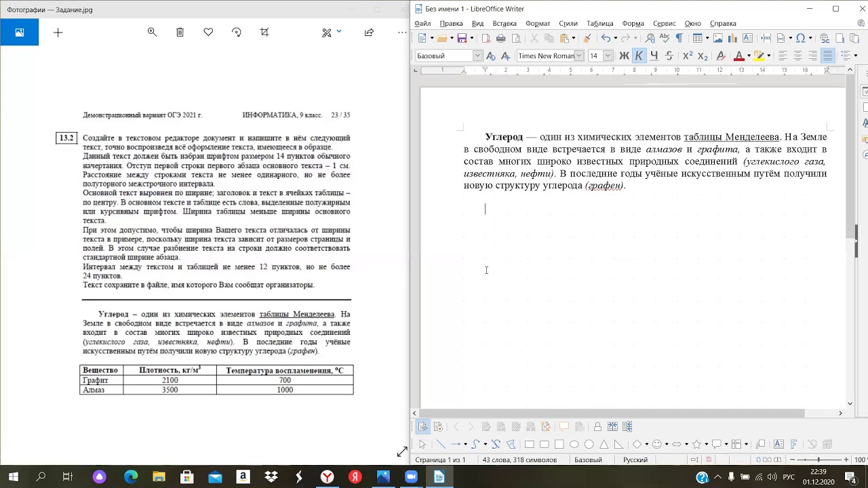Screen dimensions: 868x488
Task: Open the Сервис menu
Action: 664,23
